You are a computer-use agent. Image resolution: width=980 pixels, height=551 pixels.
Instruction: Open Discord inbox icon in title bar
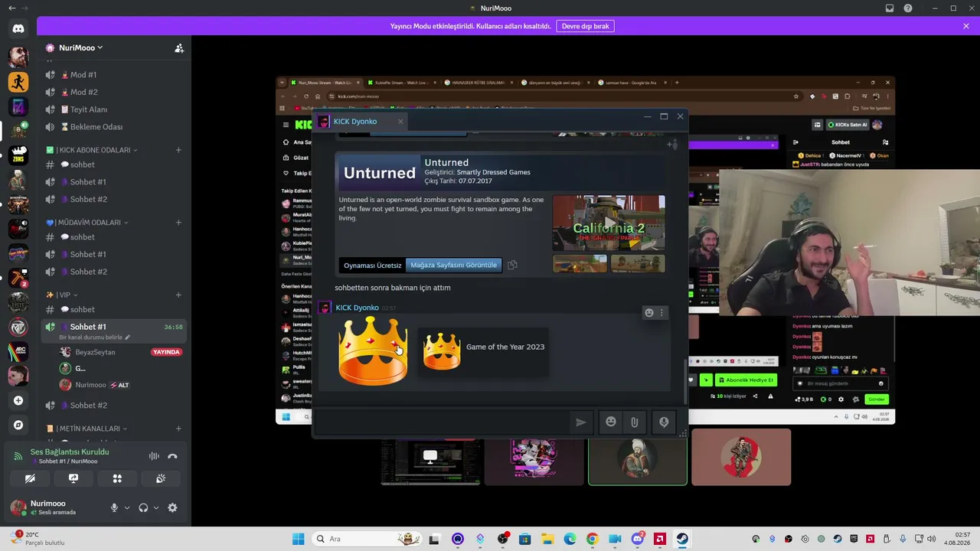point(890,8)
